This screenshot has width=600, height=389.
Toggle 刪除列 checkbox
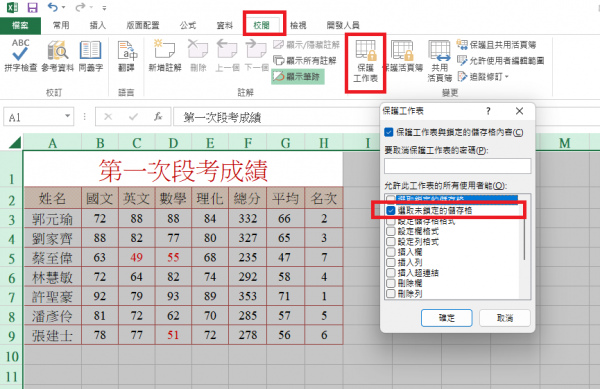[x=391, y=293]
